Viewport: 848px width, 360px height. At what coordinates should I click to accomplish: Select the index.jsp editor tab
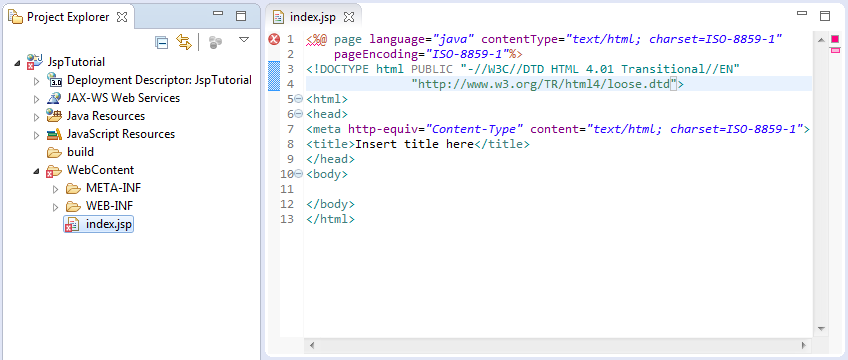tap(312, 17)
